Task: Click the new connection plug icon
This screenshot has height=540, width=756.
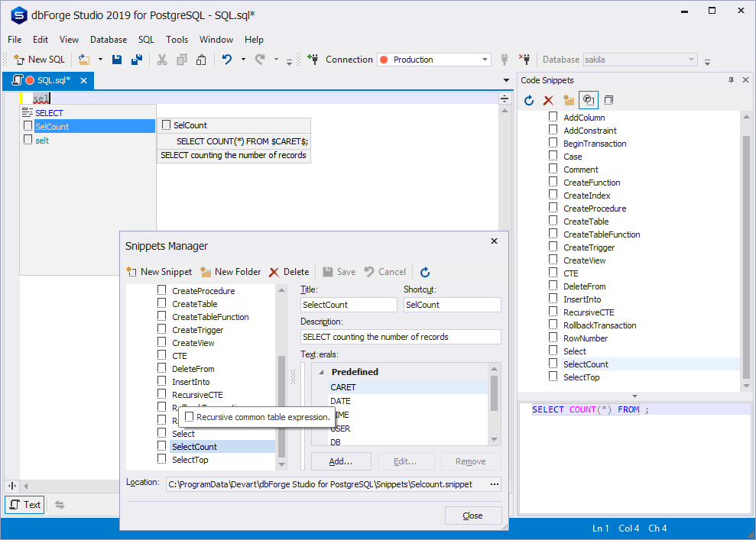Action: [313, 60]
